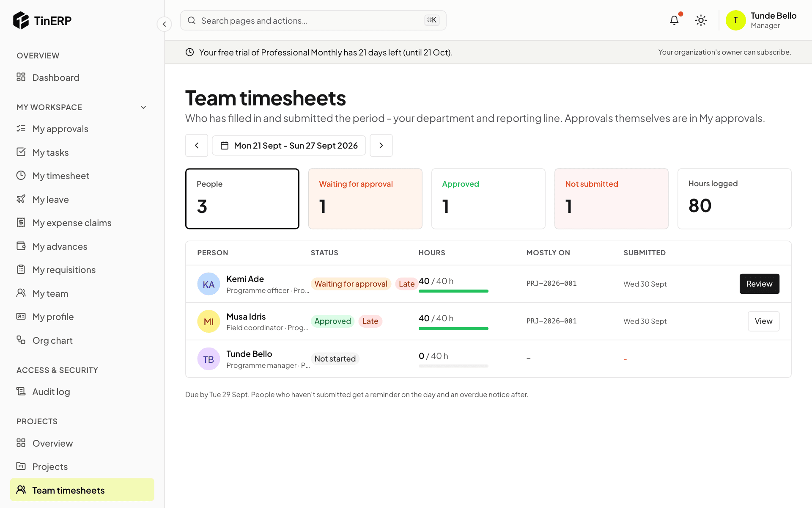
Task: Click the TinERP logo icon
Action: point(21,20)
